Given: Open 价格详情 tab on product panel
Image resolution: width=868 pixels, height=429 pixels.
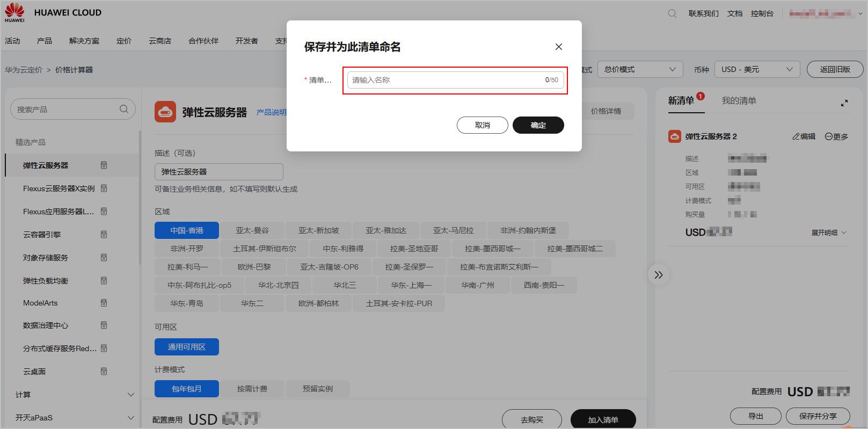Looking at the screenshot, I should (x=606, y=111).
